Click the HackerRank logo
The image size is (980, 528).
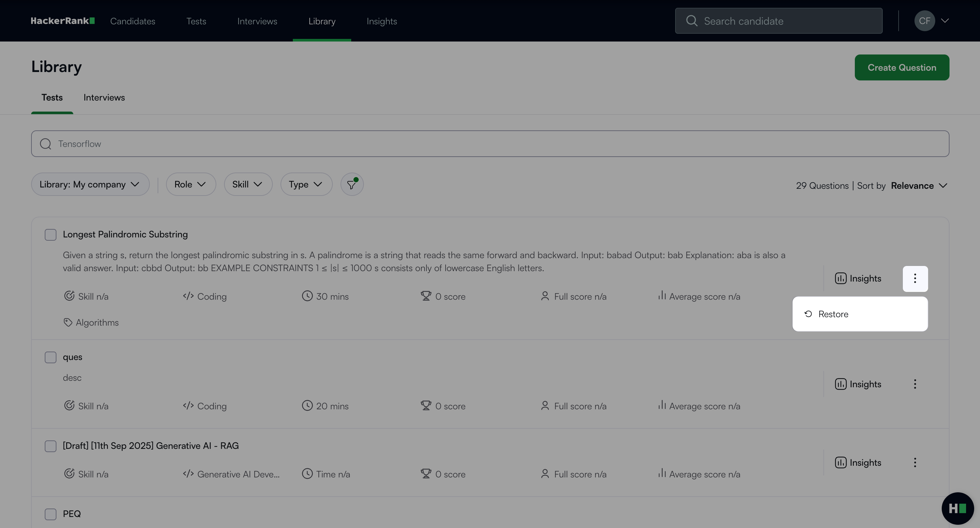point(63,21)
